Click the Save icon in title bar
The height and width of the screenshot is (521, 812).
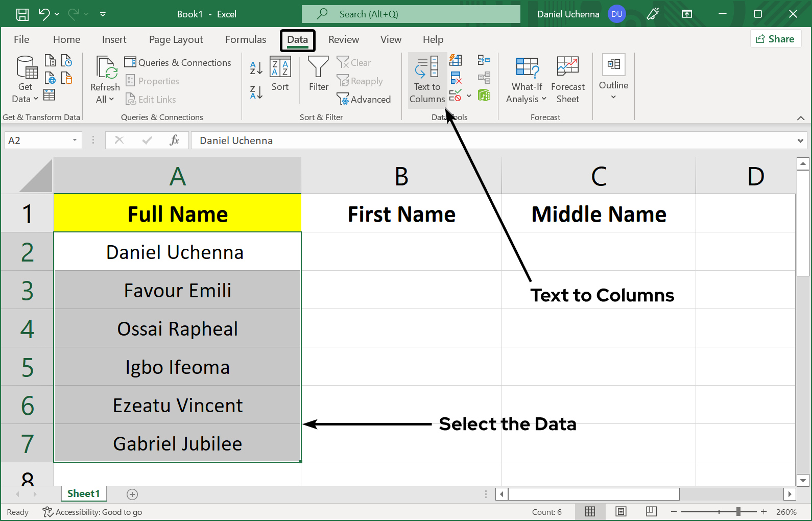coord(22,14)
